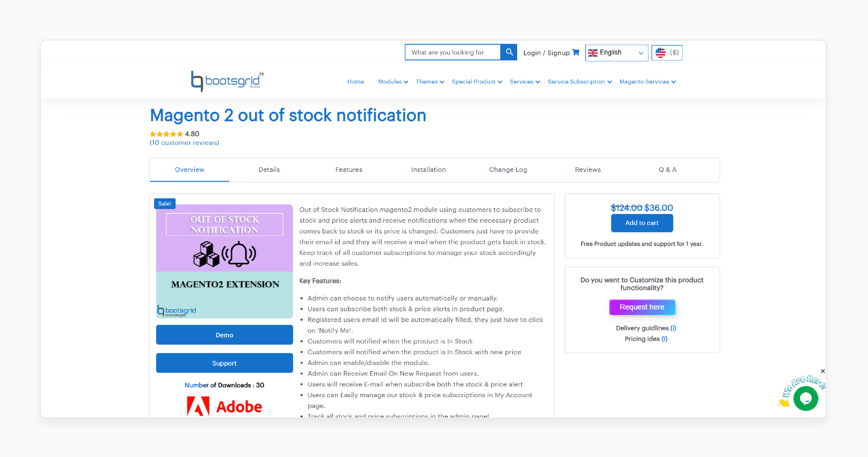The width and height of the screenshot is (868, 457).
Task: Click 'Admin can enable/disable the module.' bullet
Action: coord(368,363)
